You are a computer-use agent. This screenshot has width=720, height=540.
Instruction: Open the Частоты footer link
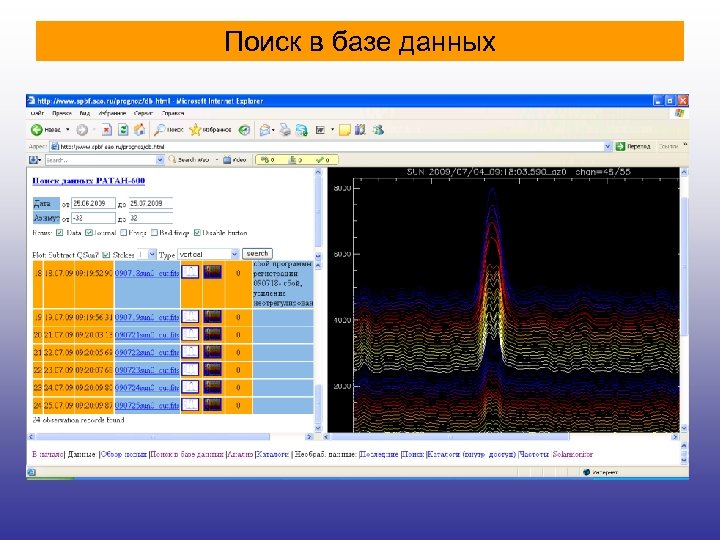(x=534, y=454)
